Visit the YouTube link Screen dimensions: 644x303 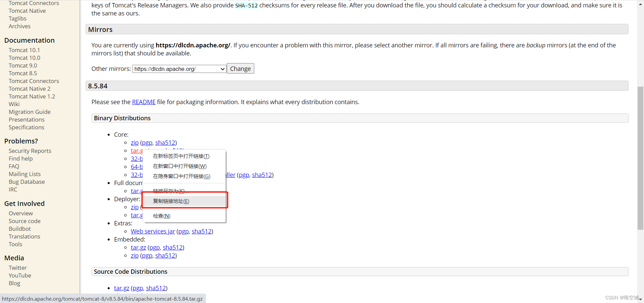[20, 275]
